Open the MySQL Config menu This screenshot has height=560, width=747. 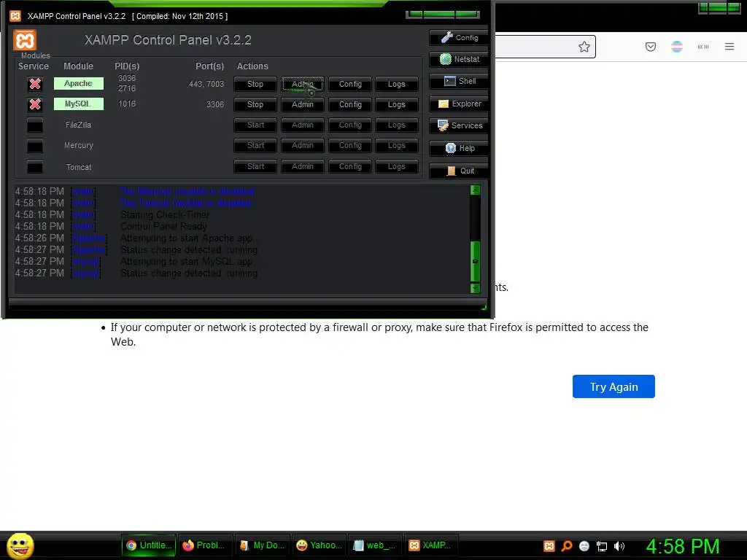350,104
